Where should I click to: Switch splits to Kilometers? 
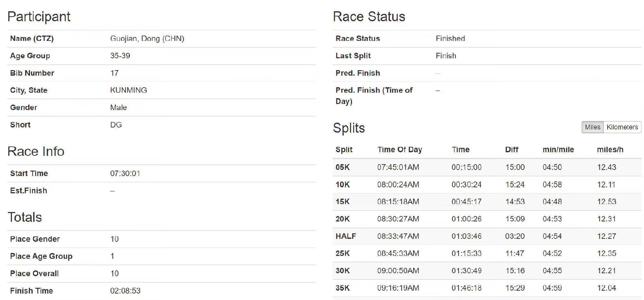[x=622, y=127]
